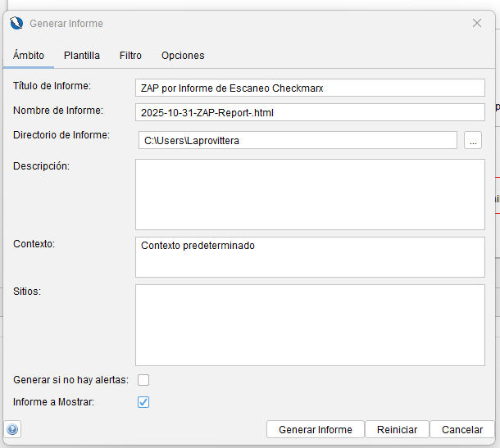Select Contexto predeterminado in the context list

coord(198,246)
